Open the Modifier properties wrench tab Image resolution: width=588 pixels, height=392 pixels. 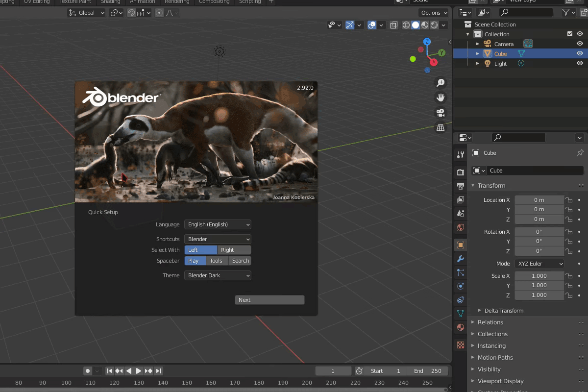coord(460,258)
